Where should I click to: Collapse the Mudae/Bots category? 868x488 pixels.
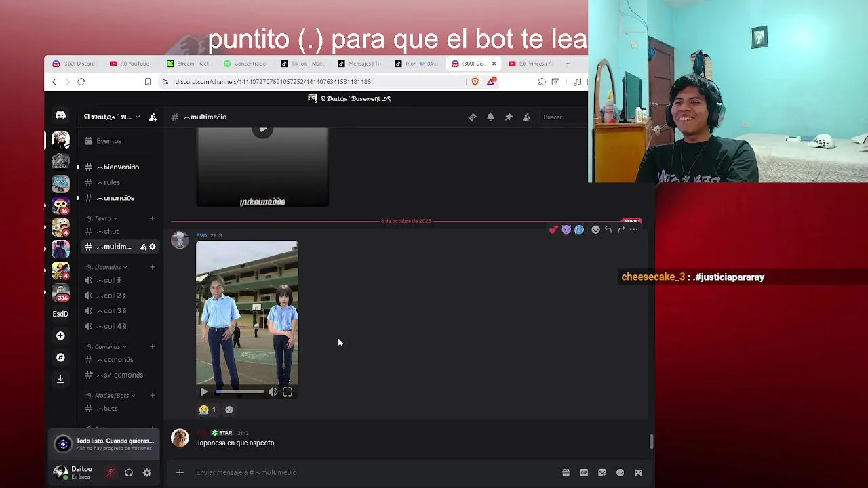tap(110, 396)
